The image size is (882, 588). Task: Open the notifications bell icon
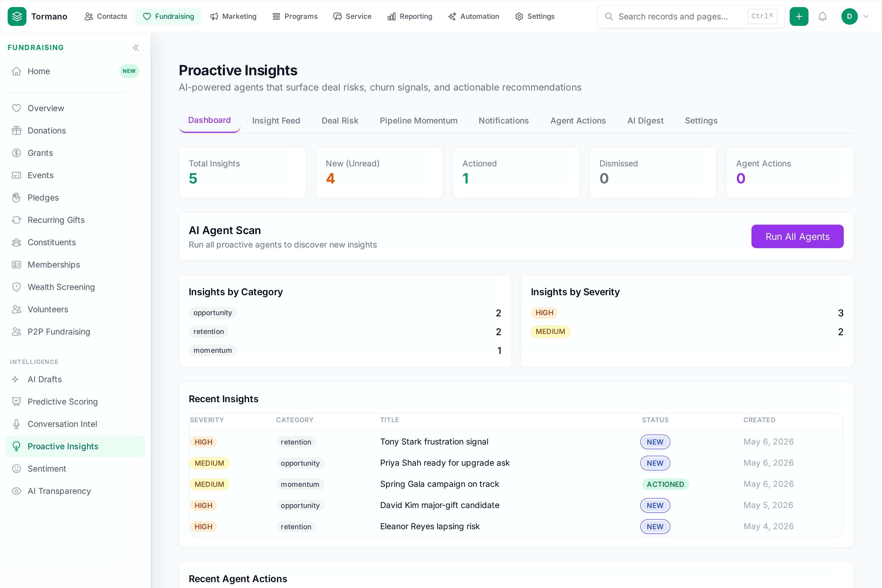point(822,16)
